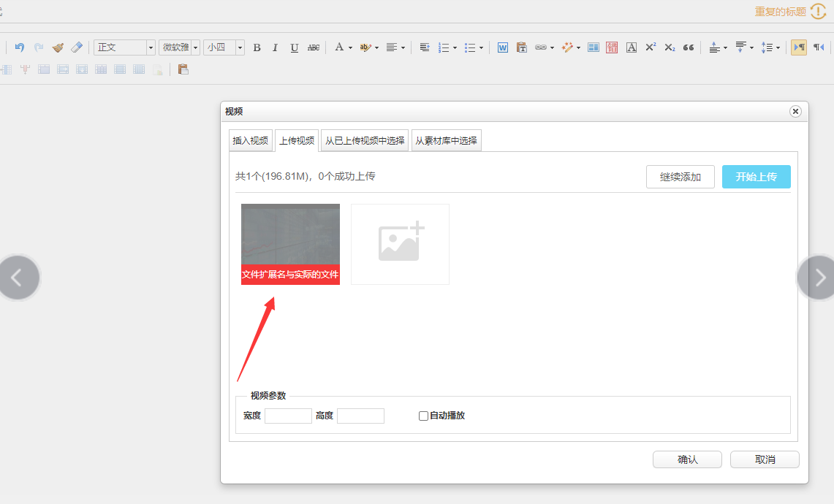Screen dimensions: 834x504
Task: Toggle bold formatting
Action: pos(257,47)
